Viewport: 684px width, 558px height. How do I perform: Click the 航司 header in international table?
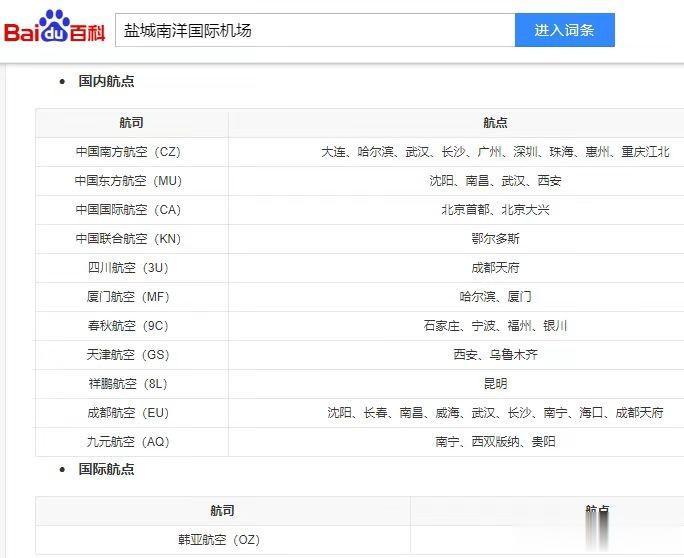[x=222, y=511]
